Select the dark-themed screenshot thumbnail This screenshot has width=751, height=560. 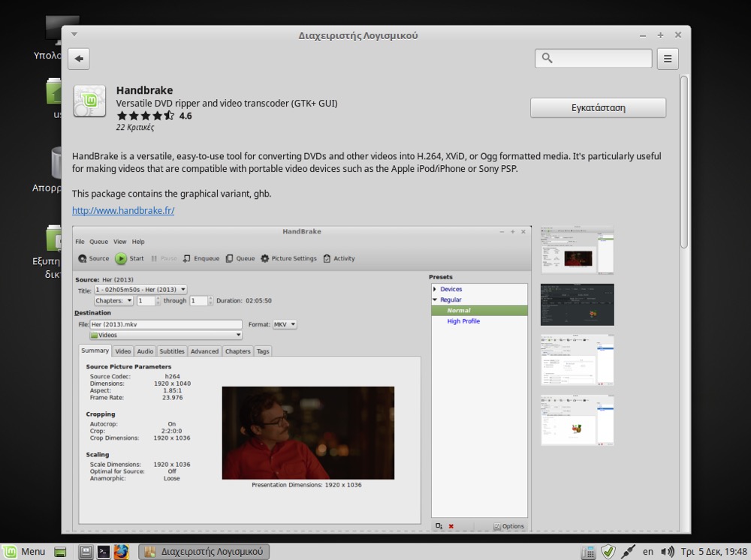pos(577,305)
